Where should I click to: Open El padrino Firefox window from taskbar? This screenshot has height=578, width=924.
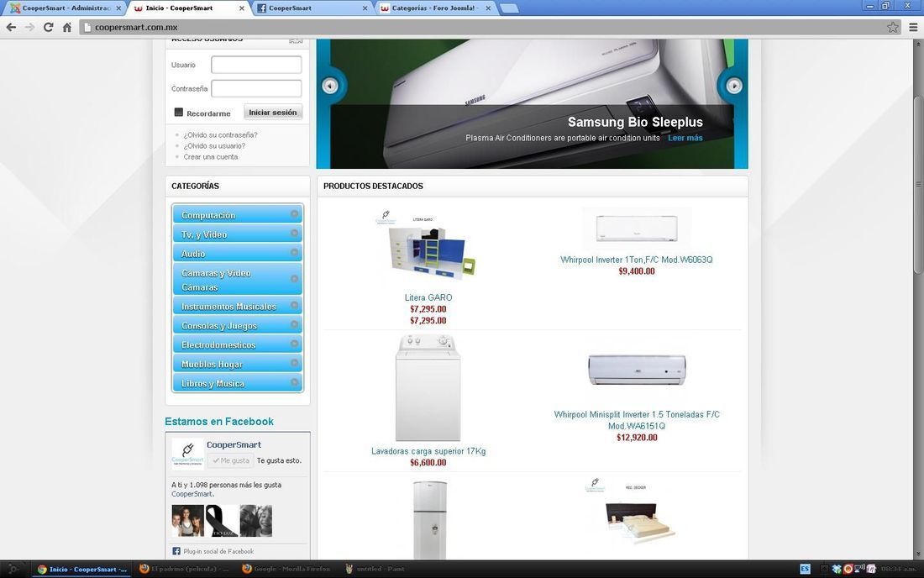pos(184,569)
